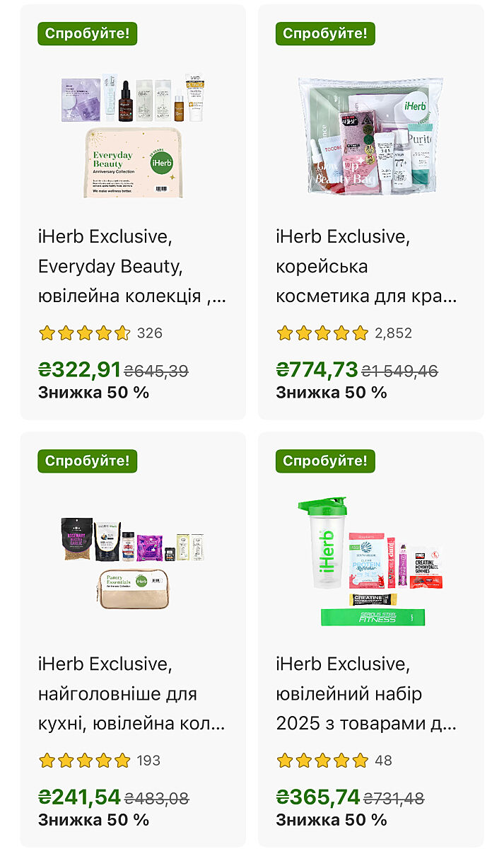Click 'Спробуйте!' badge on Korean cosmetics card
Screen dimensions: 504x849
(x=325, y=33)
